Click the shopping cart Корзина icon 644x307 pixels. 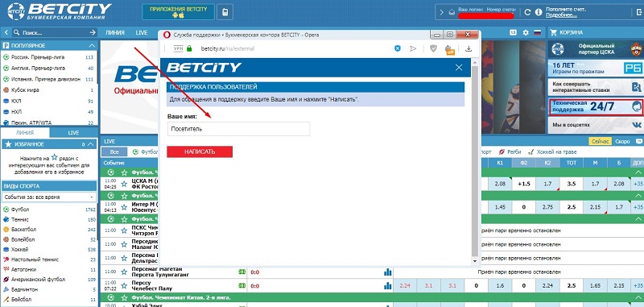coord(553,32)
